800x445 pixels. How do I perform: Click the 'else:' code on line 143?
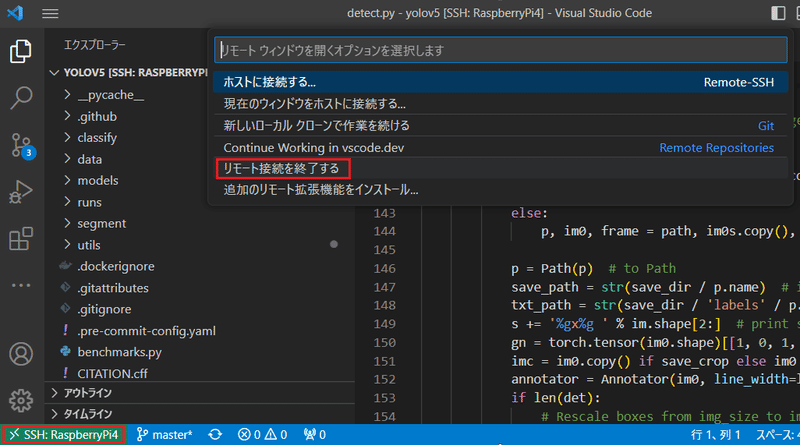coord(529,213)
